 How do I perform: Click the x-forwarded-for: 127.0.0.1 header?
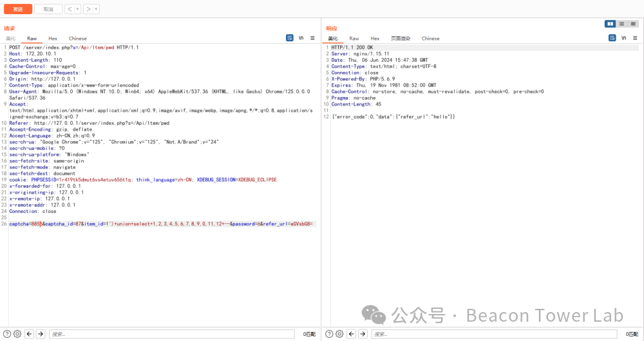45,186
